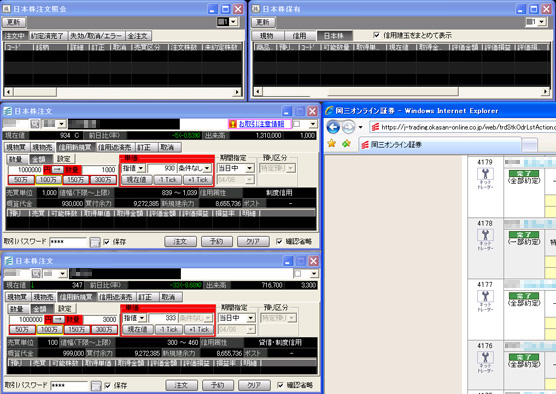Toggle 信用建玉をまとめて表示 checkbox

click(x=377, y=35)
